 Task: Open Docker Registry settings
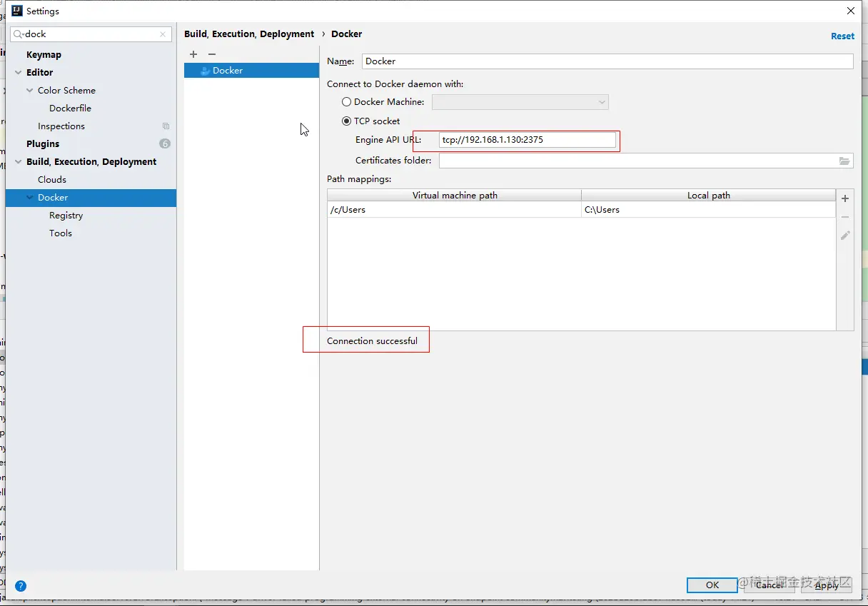[66, 216]
